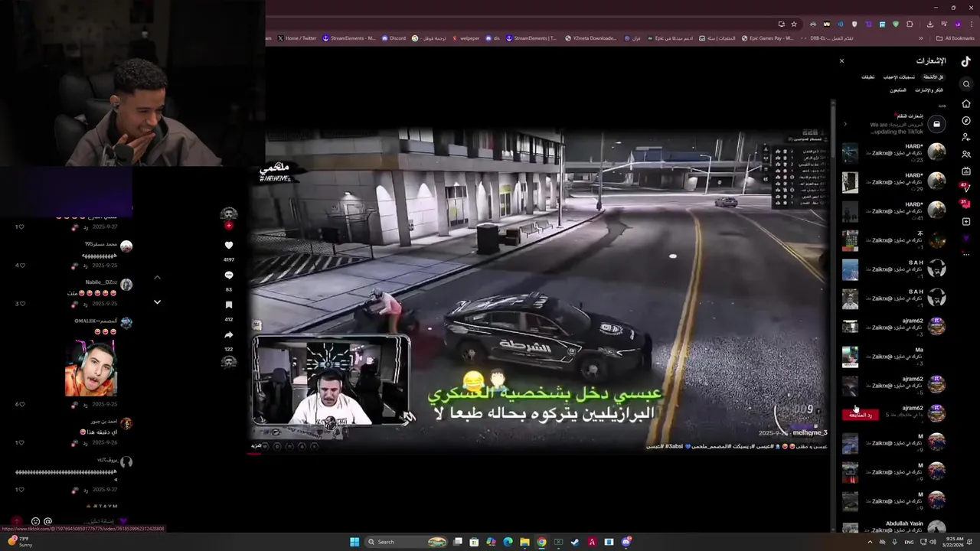Open Messages icon with 47 badge
The width and height of the screenshot is (980, 551).
click(965, 187)
